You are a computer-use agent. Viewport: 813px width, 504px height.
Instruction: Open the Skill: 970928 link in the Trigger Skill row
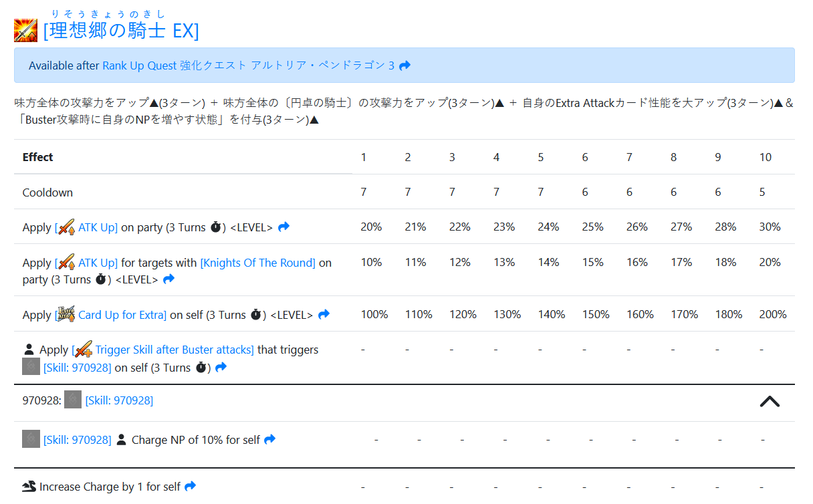tap(78, 368)
